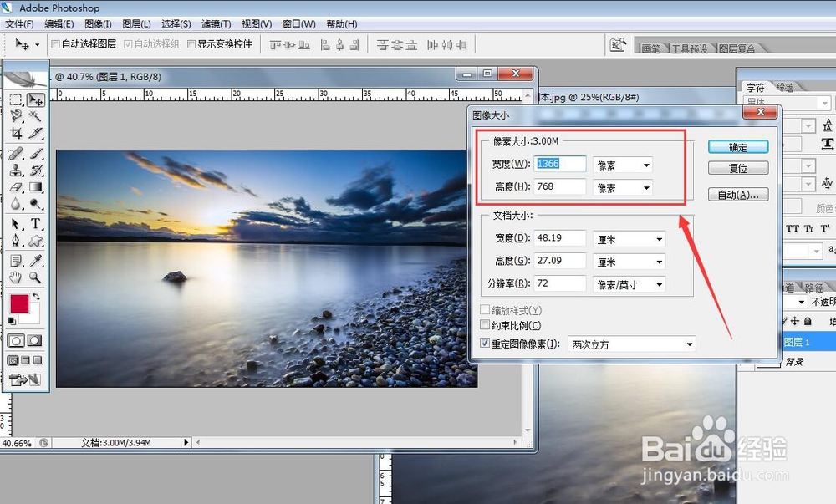Enable 显示变换控件 checkbox

(191, 44)
